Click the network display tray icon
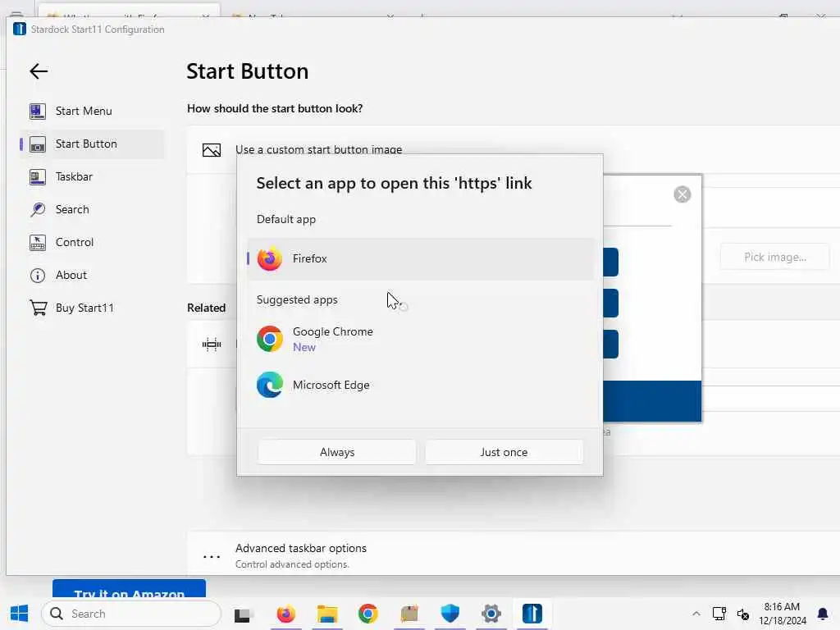This screenshot has width=840, height=630. (x=719, y=614)
